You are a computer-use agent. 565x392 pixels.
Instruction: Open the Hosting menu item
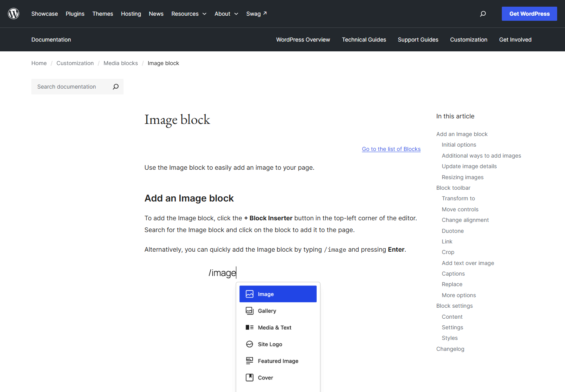click(131, 14)
